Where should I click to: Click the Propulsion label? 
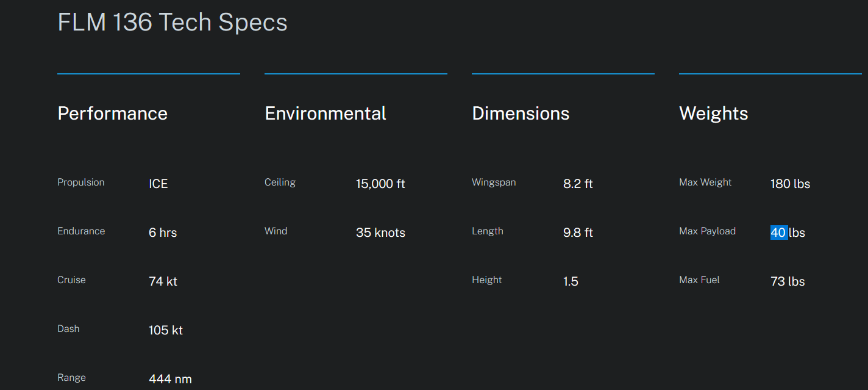pyautogui.click(x=81, y=182)
